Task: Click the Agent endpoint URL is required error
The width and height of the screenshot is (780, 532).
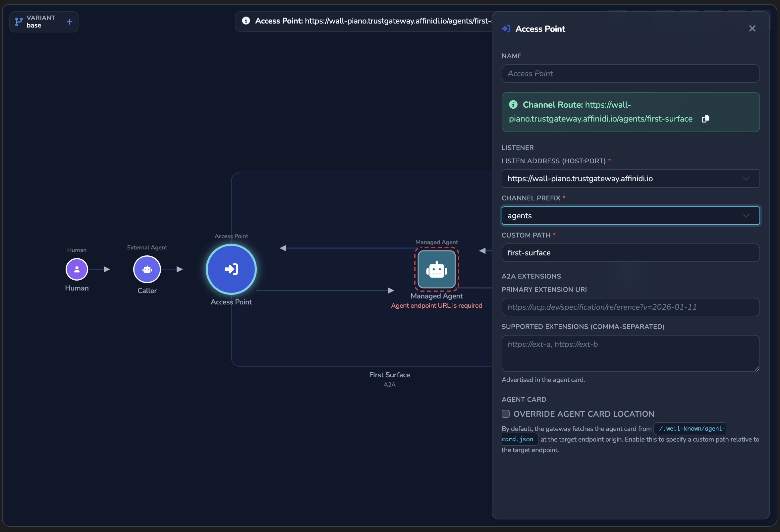Action: coord(436,305)
